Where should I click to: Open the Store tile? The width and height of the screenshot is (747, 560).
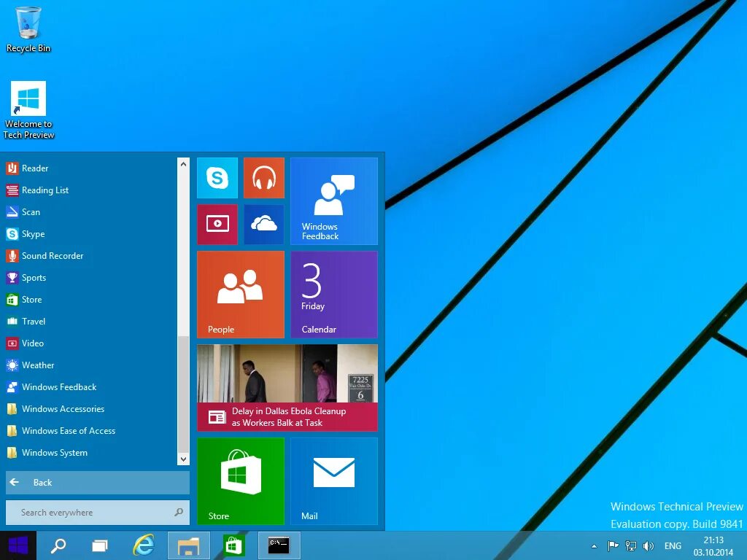coord(241,481)
